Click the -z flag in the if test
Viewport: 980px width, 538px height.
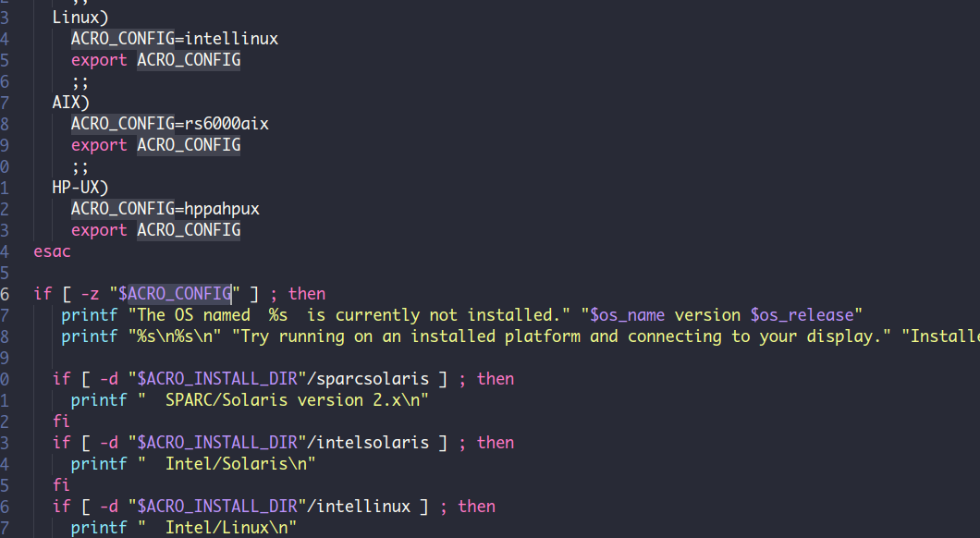click(x=90, y=294)
